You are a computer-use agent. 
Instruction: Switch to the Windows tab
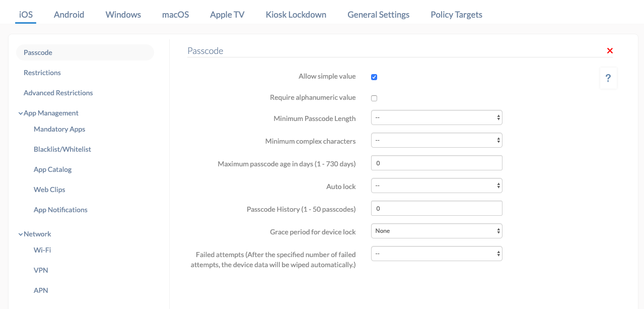tap(123, 15)
